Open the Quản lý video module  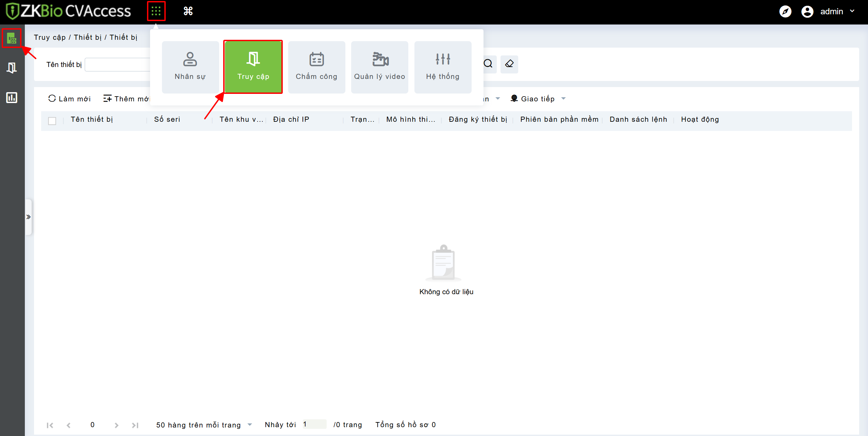tap(379, 67)
